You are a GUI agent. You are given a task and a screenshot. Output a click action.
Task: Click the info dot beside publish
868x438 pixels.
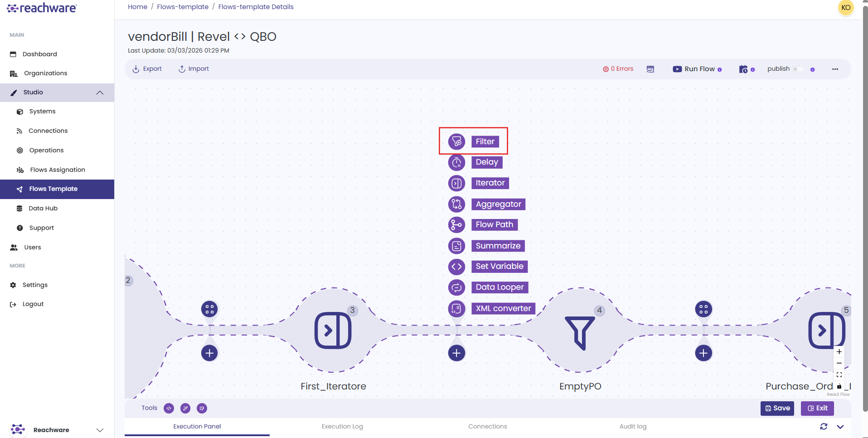pyautogui.click(x=812, y=69)
